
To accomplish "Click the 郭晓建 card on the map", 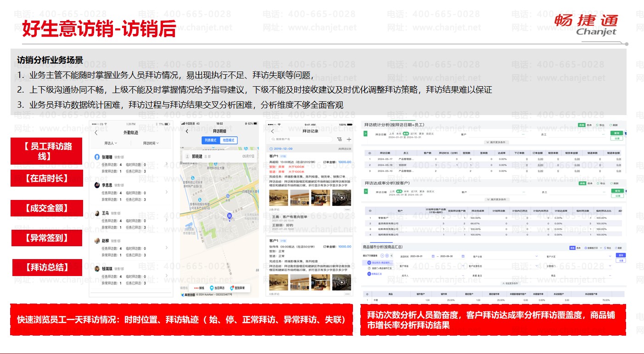I will click(x=219, y=156).
